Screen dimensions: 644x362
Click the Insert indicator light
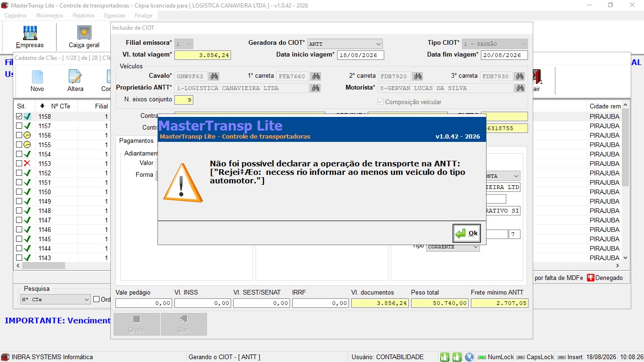tap(561, 357)
